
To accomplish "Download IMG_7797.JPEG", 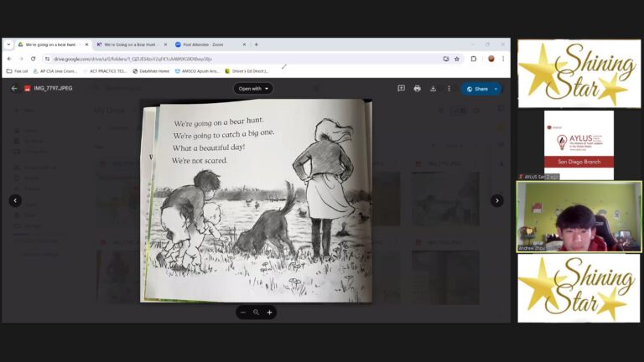I will coord(433,89).
